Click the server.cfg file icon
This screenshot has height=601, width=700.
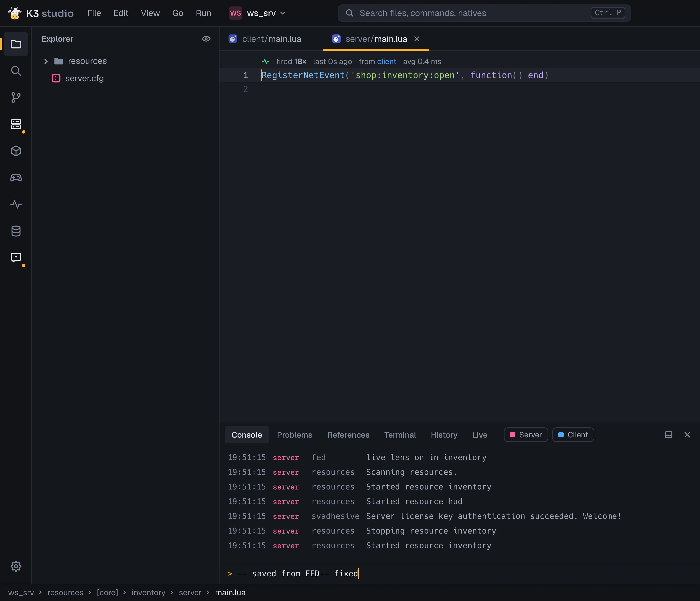pyautogui.click(x=56, y=78)
